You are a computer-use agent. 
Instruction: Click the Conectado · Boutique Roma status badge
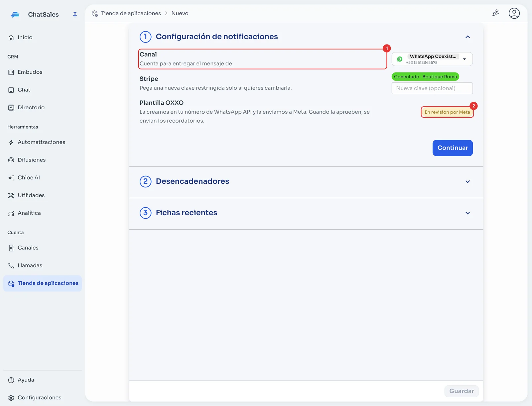pyautogui.click(x=425, y=77)
